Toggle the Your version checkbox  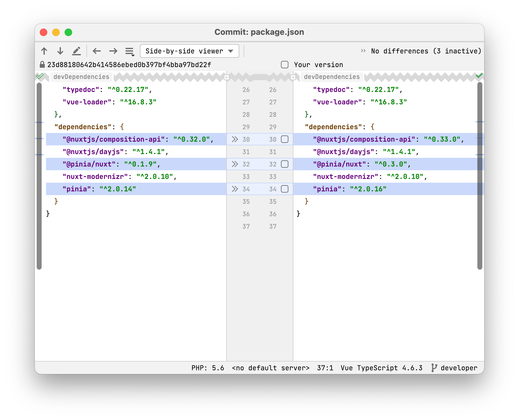[285, 65]
